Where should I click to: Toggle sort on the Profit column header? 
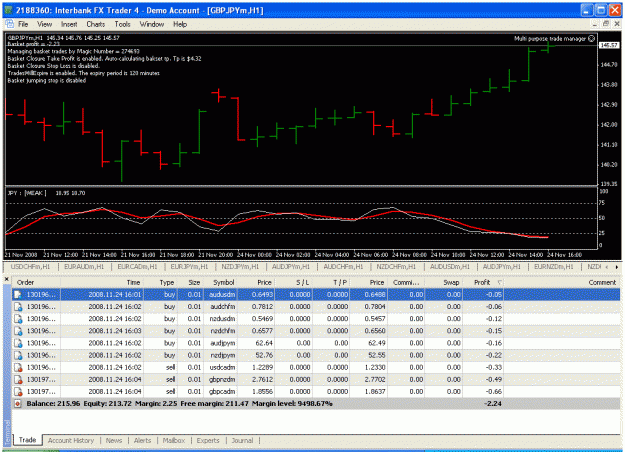tap(483, 282)
